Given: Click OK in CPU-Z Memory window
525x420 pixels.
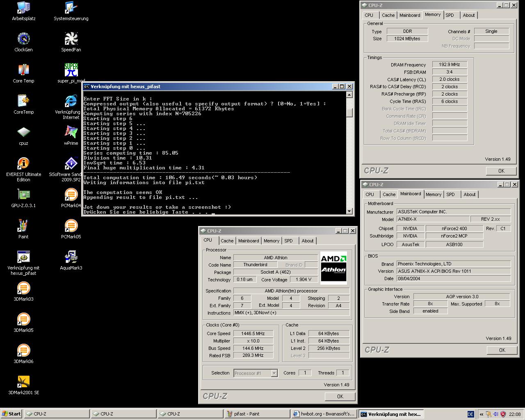Looking at the screenshot, I should (x=501, y=171).
